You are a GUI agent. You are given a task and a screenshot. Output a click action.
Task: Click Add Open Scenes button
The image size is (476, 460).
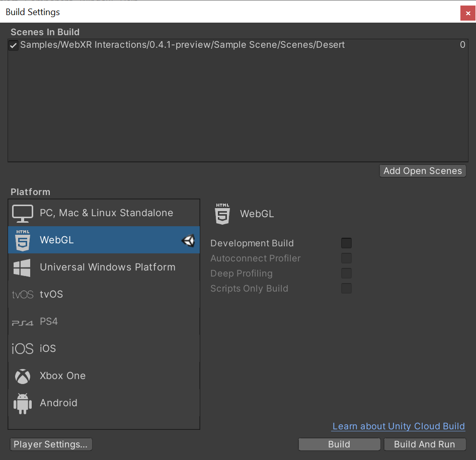(x=423, y=171)
